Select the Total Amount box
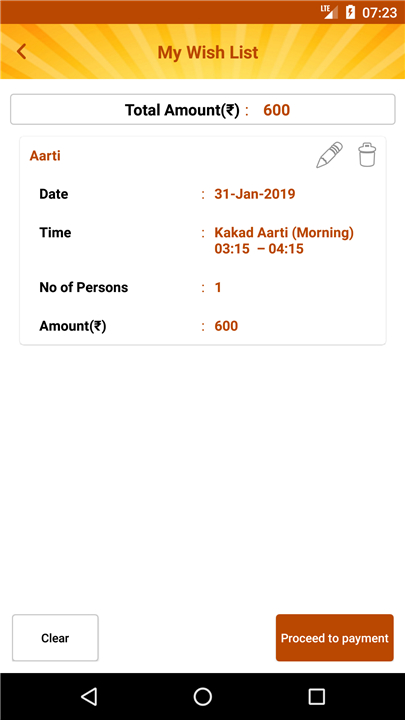405x720 pixels. pyautogui.click(x=202, y=109)
